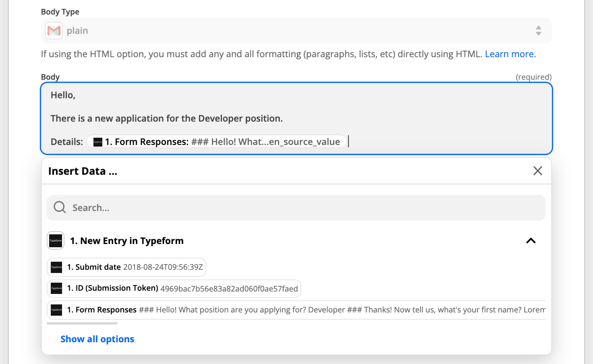Click Show all options link
This screenshot has width=593, height=364.
[x=97, y=339]
